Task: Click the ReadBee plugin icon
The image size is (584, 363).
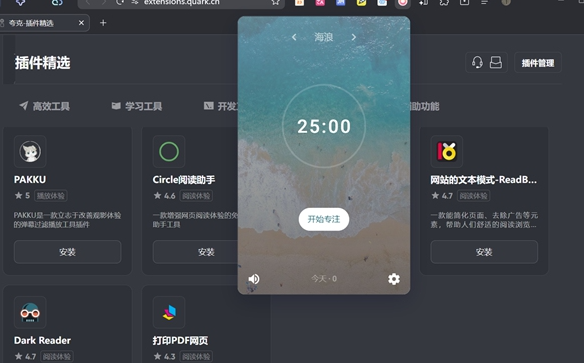Action: (447, 152)
